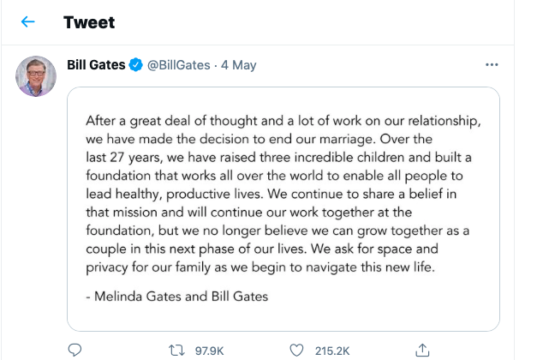Screen dimensions: 537x360
Task: Click the 'We ask for space and' sentence
Action: [x=374, y=249]
